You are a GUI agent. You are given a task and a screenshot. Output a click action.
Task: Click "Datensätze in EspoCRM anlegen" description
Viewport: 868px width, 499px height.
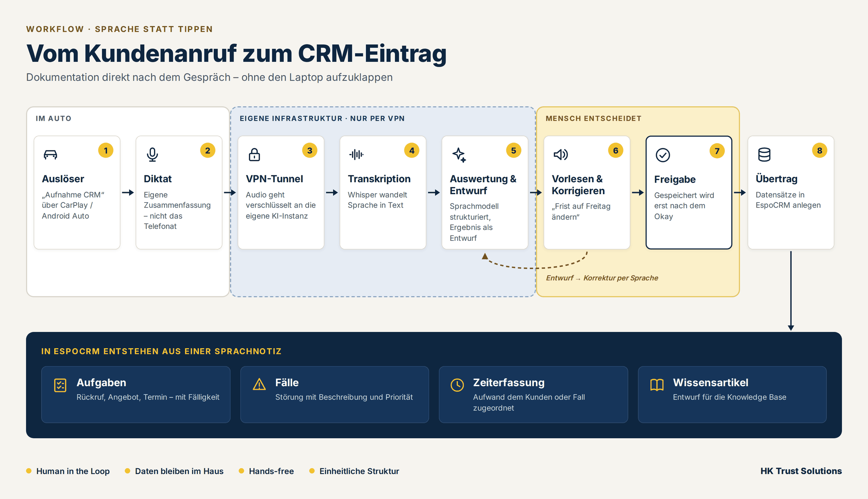[x=788, y=200]
